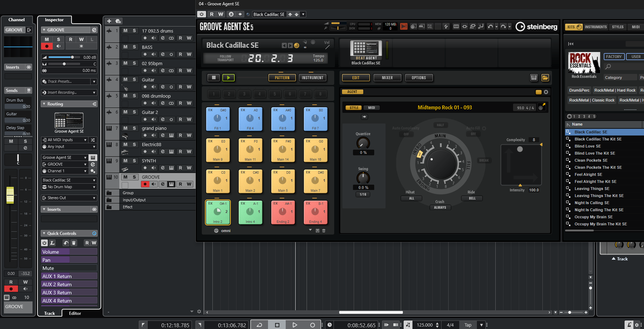Click the INSTRUMENT button
The image size is (644, 329).
tap(313, 78)
